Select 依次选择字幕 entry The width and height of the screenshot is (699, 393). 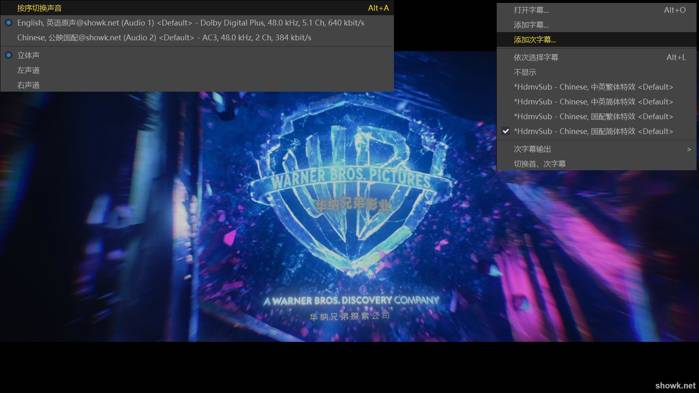pyautogui.click(x=596, y=57)
